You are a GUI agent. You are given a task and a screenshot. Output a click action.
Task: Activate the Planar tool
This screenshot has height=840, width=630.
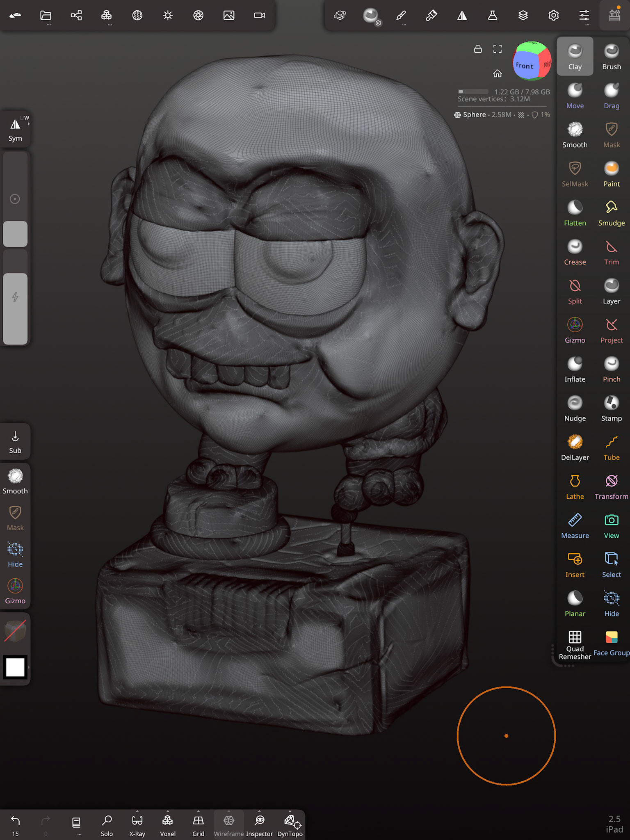tap(575, 604)
